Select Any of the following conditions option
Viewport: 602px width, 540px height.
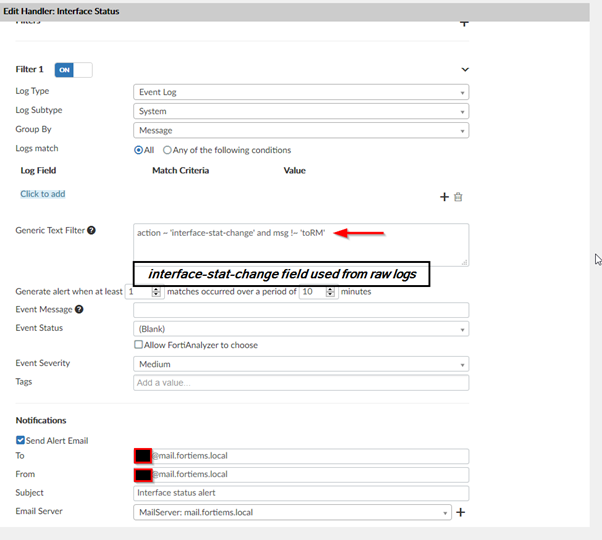[x=167, y=150]
